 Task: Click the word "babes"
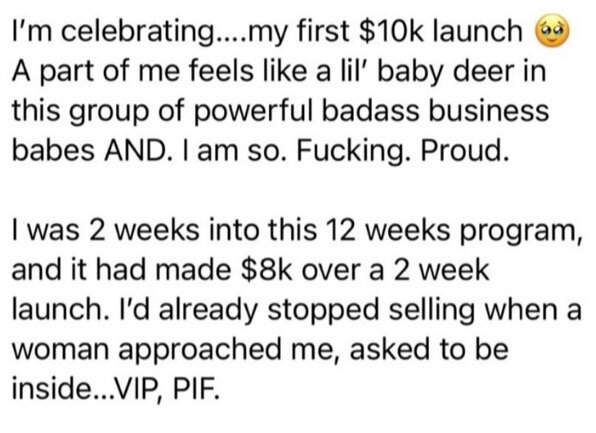(53, 150)
